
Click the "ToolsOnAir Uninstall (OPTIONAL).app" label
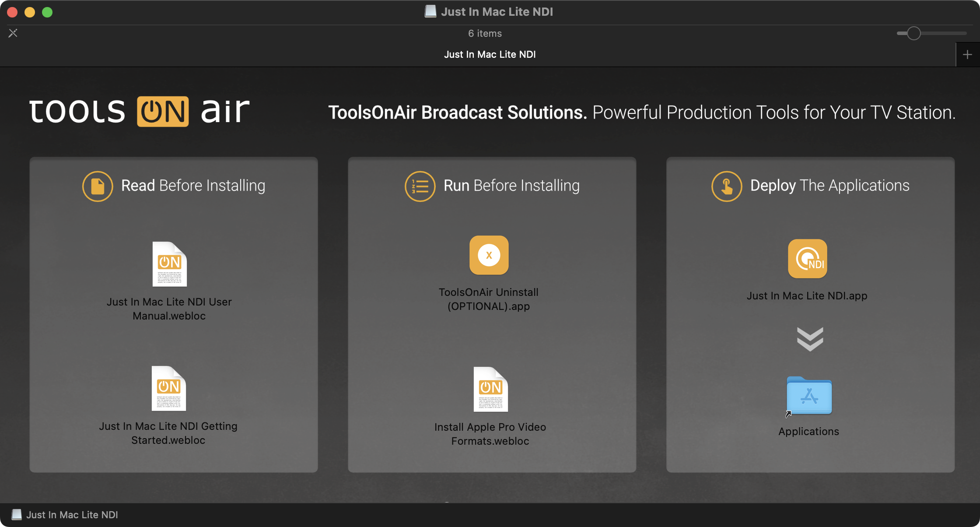point(489,299)
